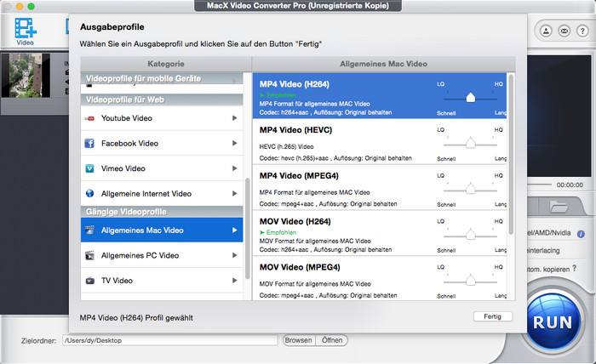This screenshot has height=364, width=596.
Task: Click the Fertig button
Action: 493,316
